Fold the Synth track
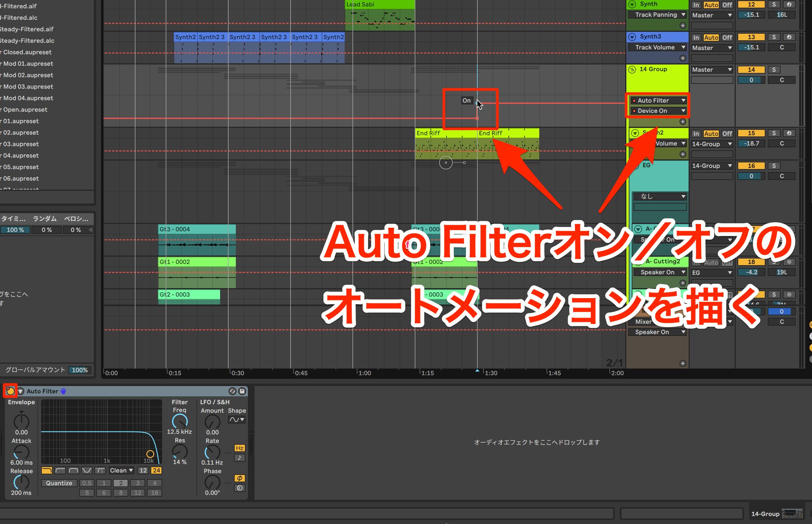812x524 pixels. click(632, 4)
